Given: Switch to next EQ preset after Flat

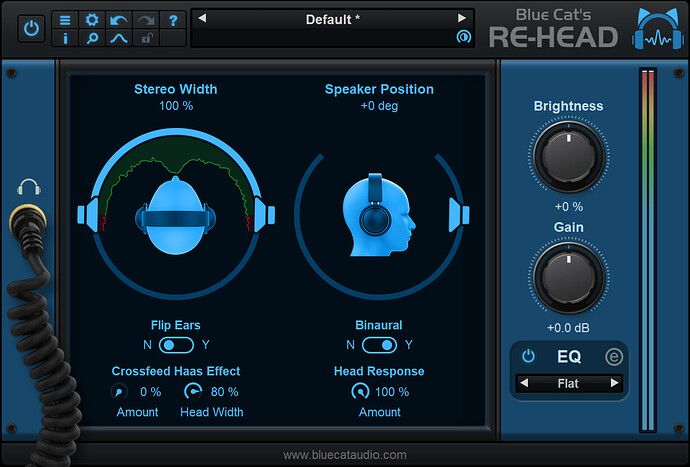Looking at the screenshot, I should [614, 383].
